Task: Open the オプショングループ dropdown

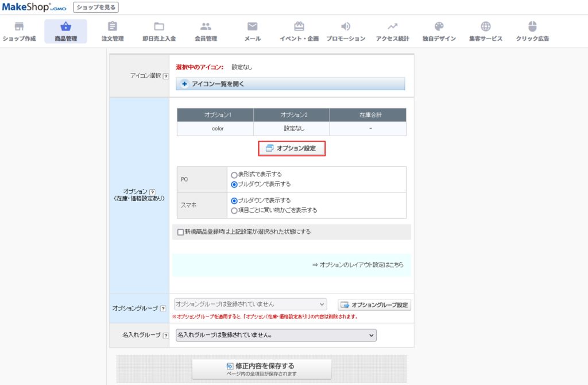Action: click(250, 304)
